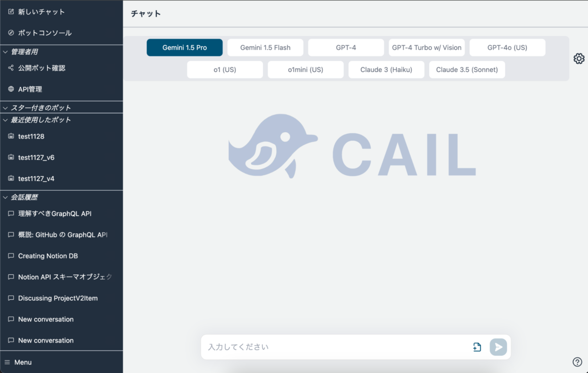This screenshot has width=588, height=373.
Task: Click chat bubble icon beside Discussing ProjectV2Item
Action: click(x=11, y=298)
